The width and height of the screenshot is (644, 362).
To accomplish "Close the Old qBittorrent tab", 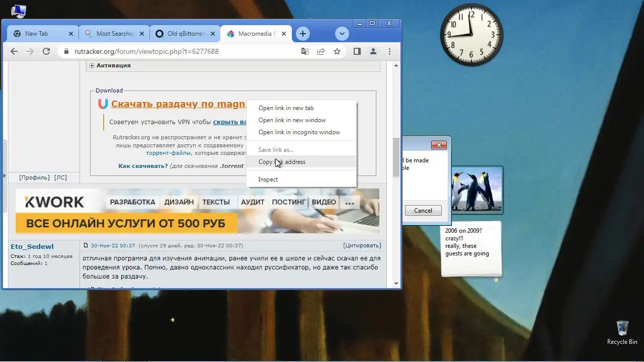I will click(212, 34).
